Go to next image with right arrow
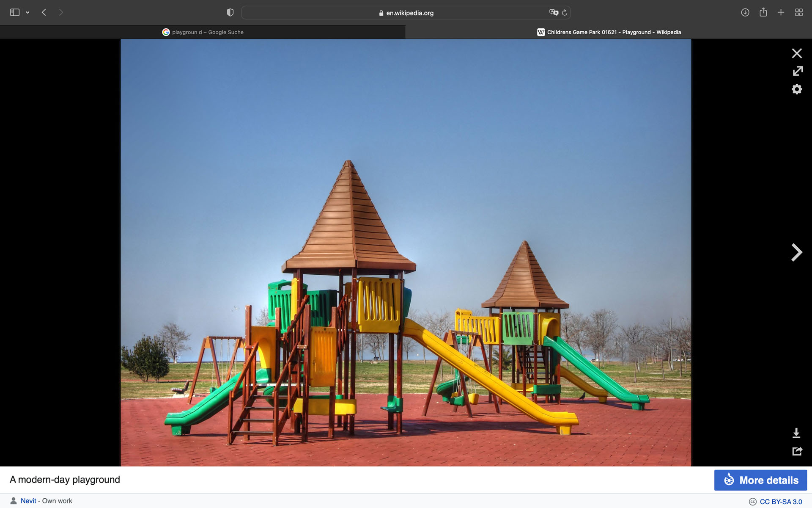The image size is (812, 508). tap(797, 252)
